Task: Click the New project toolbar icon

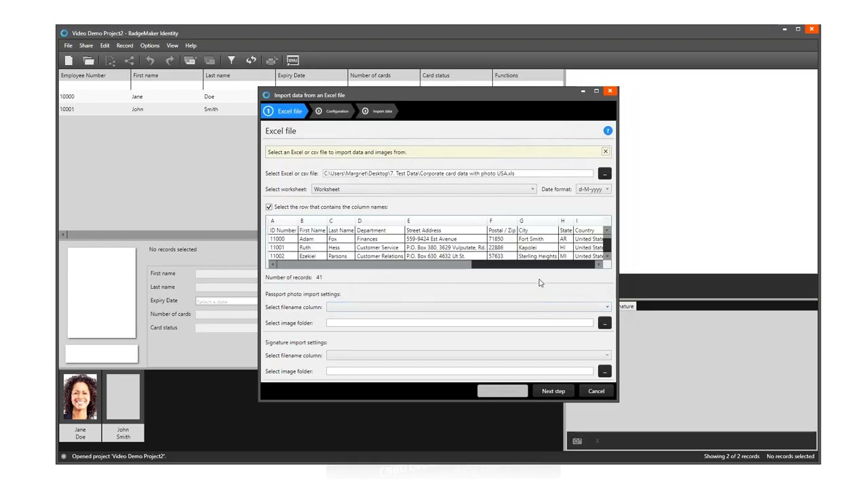Action: [x=68, y=60]
